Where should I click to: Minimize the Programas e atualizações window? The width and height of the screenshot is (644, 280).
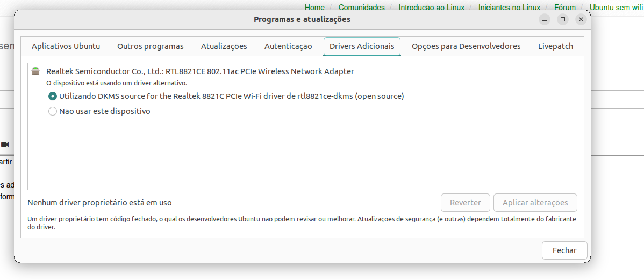[x=545, y=19]
